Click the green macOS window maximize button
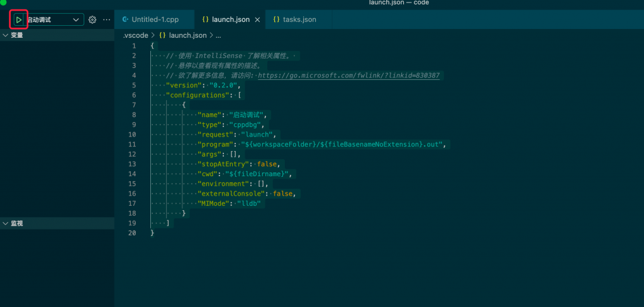 [3, 3]
